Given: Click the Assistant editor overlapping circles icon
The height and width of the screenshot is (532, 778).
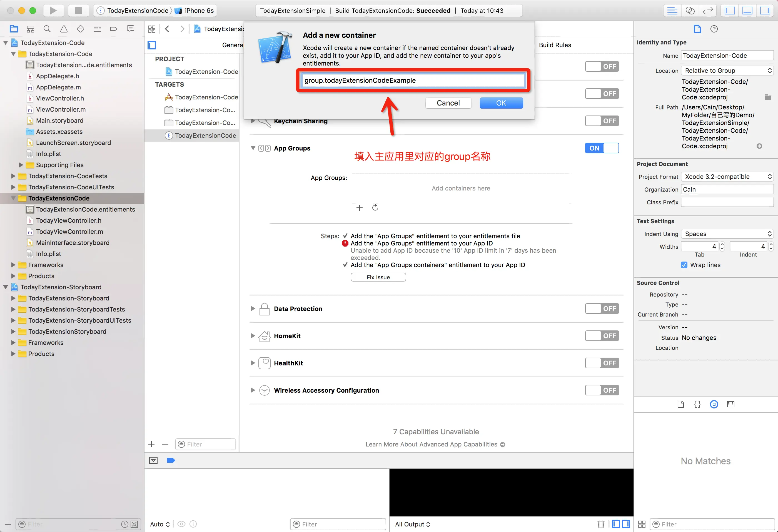Looking at the screenshot, I should 690,10.
